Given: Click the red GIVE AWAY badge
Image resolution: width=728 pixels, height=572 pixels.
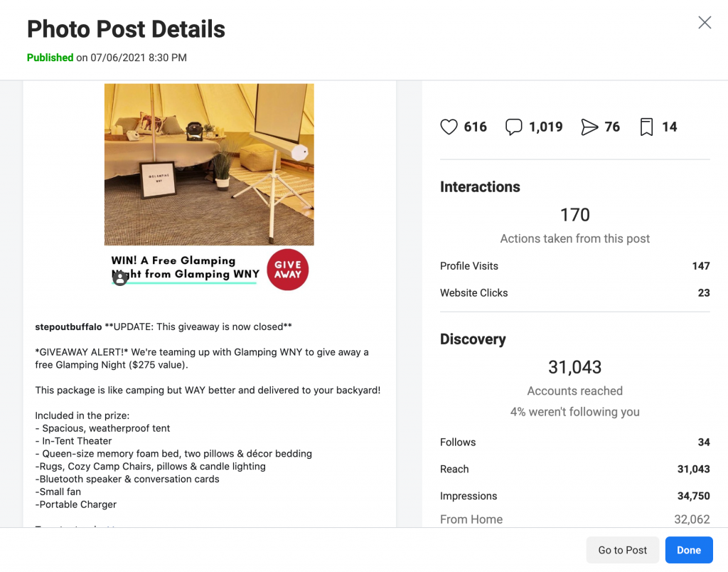Looking at the screenshot, I should click(x=287, y=270).
